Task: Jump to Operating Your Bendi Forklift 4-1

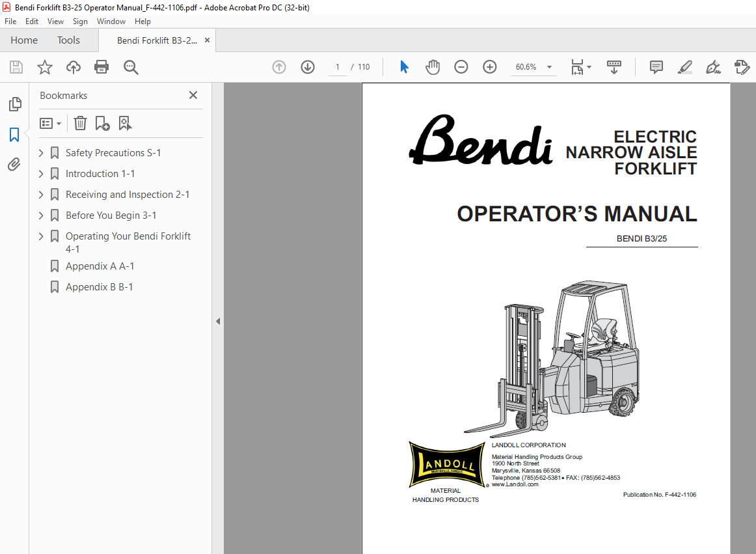Action: tap(128, 242)
